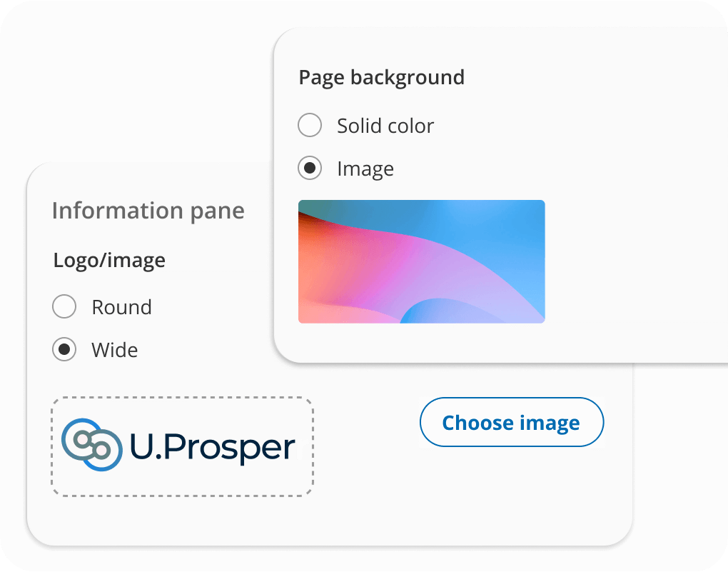Choose the Round logo style
Screen dimensions: 728x572
click(x=64, y=306)
